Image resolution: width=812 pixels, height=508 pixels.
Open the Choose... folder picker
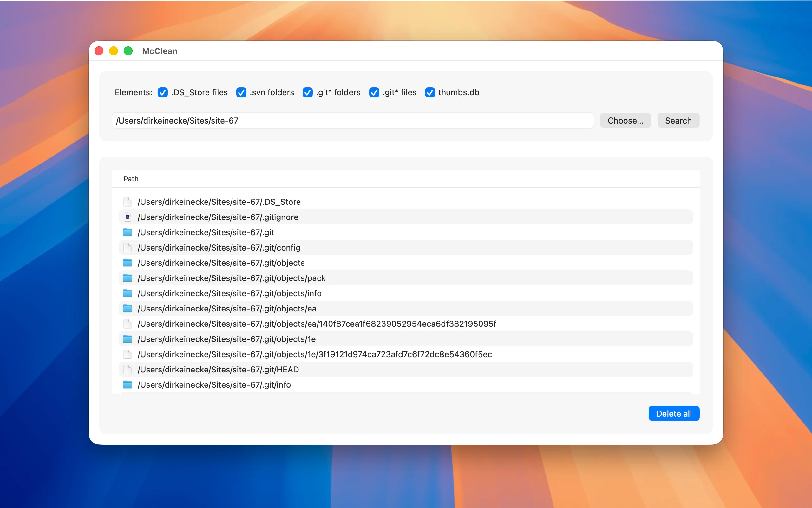(x=625, y=121)
